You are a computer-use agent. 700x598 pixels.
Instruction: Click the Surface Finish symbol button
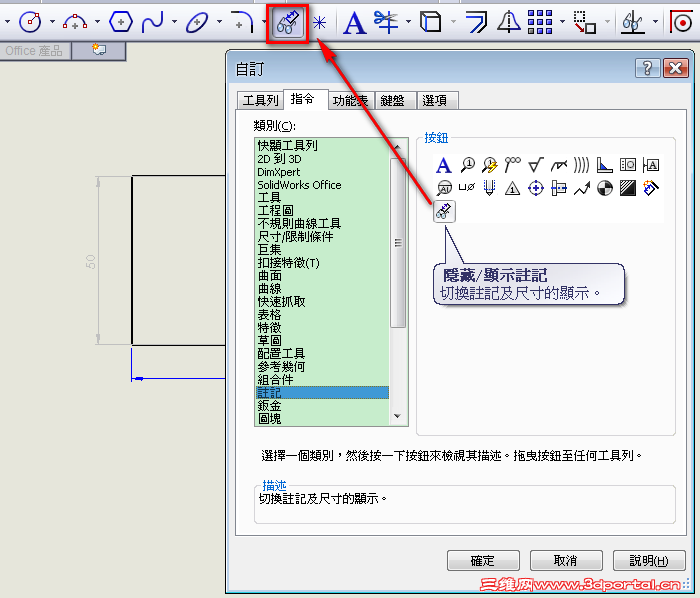click(535, 165)
